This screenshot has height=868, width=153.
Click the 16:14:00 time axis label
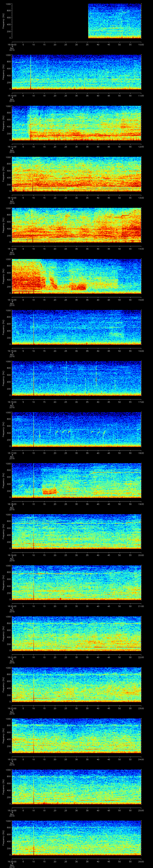tap(12, 300)
